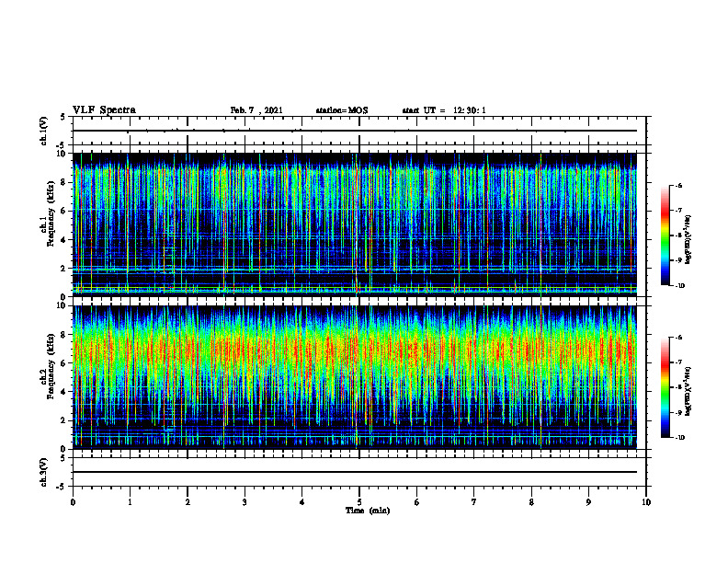This screenshot has width=728, height=563.
Task: Click the "start UT = 12:30:1" header text
Action: coord(444,110)
